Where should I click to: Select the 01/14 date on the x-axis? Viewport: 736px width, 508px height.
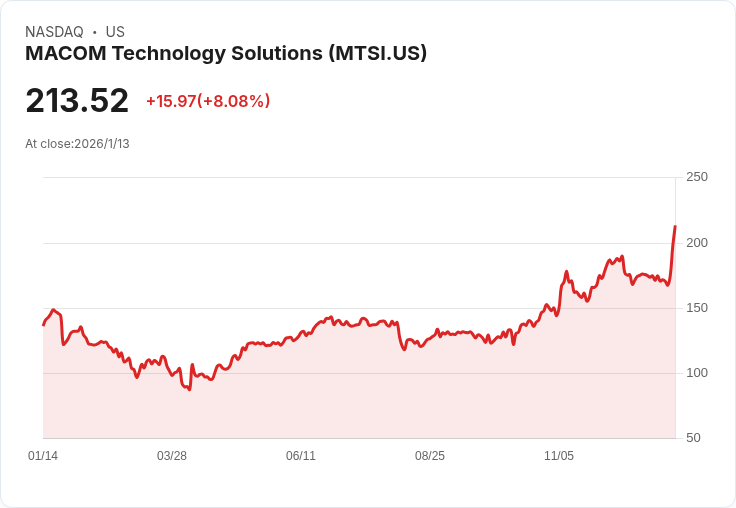(x=43, y=456)
